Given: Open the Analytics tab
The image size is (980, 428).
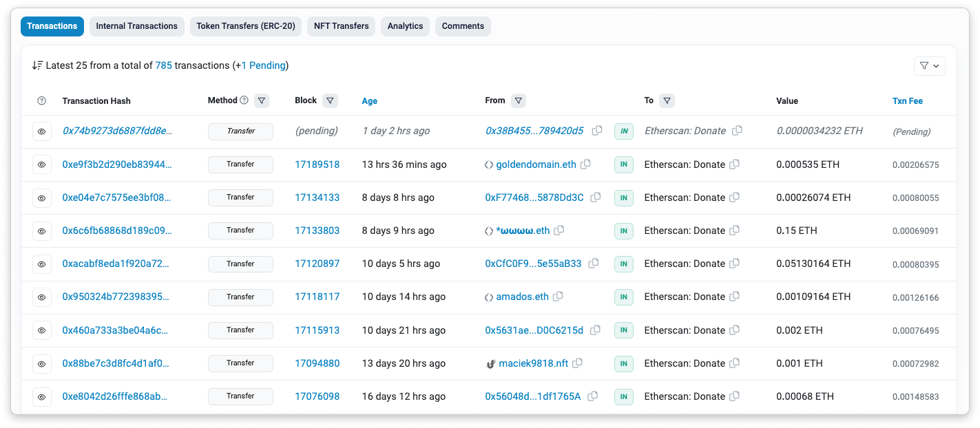Looking at the screenshot, I should pyautogui.click(x=405, y=25).
